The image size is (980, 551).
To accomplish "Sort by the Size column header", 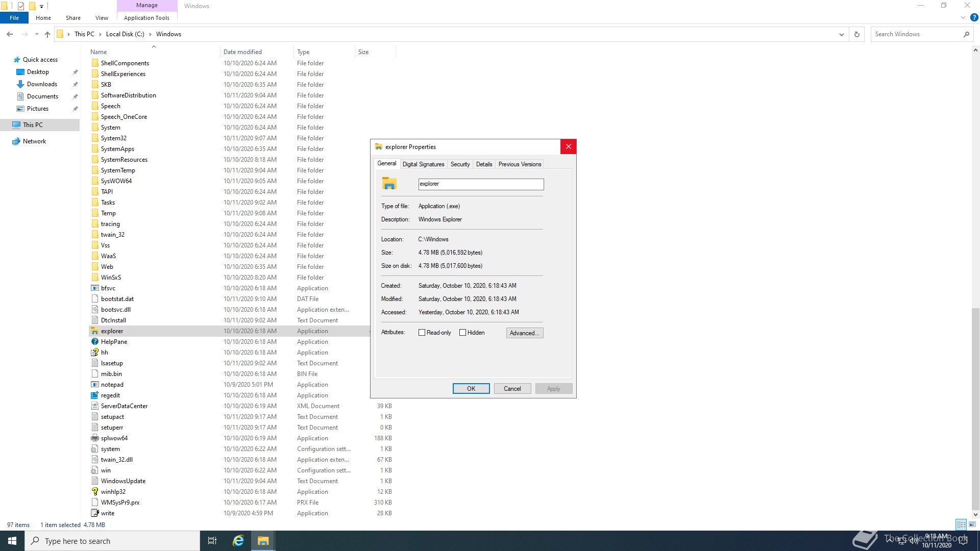I will pos(375,52).
